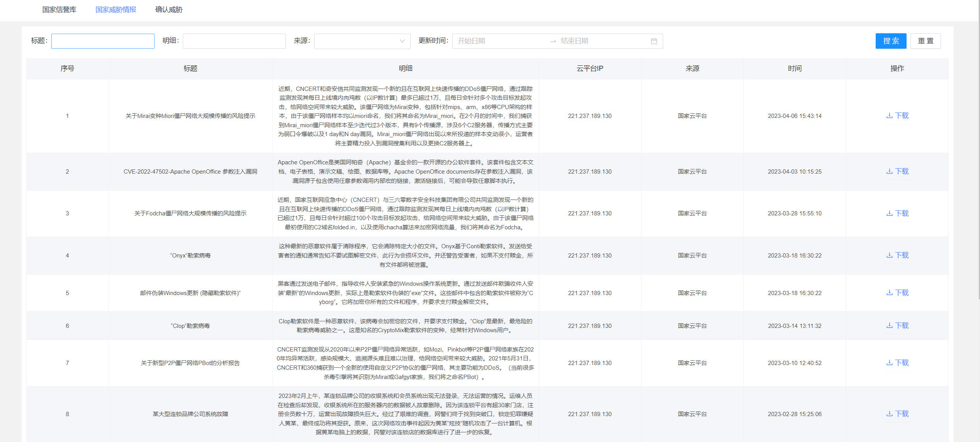Click the 重置 reset button
This screenshot has width=980, height=442.
926,41
